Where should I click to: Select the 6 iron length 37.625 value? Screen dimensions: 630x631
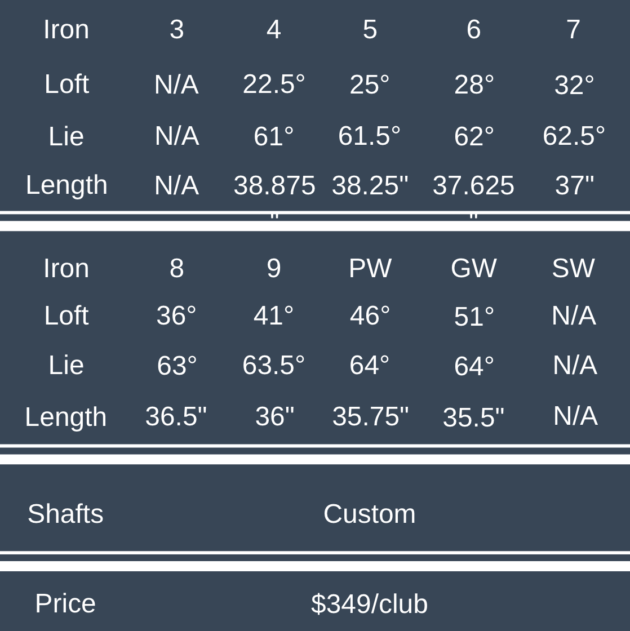[x=473, y=186]
